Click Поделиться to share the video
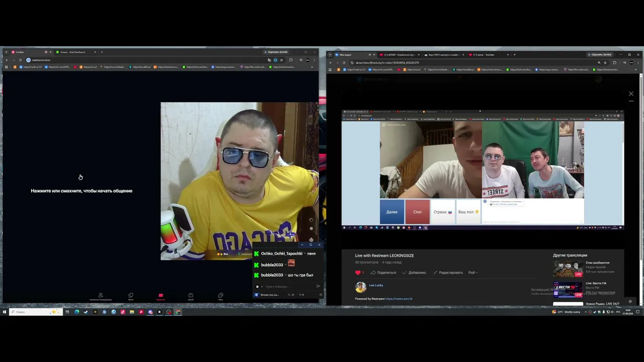 pos(383,273)
